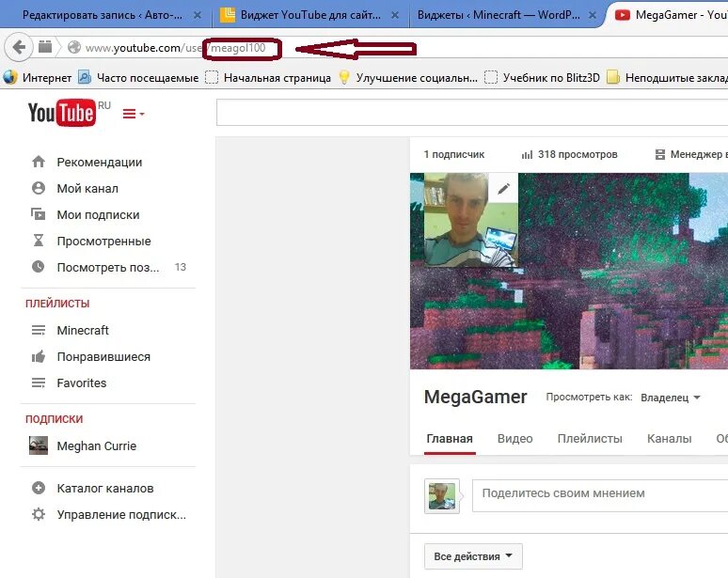728x578 pixels.
Task: Open the Улучшение социальных bookmark
Action: (407, 77)
